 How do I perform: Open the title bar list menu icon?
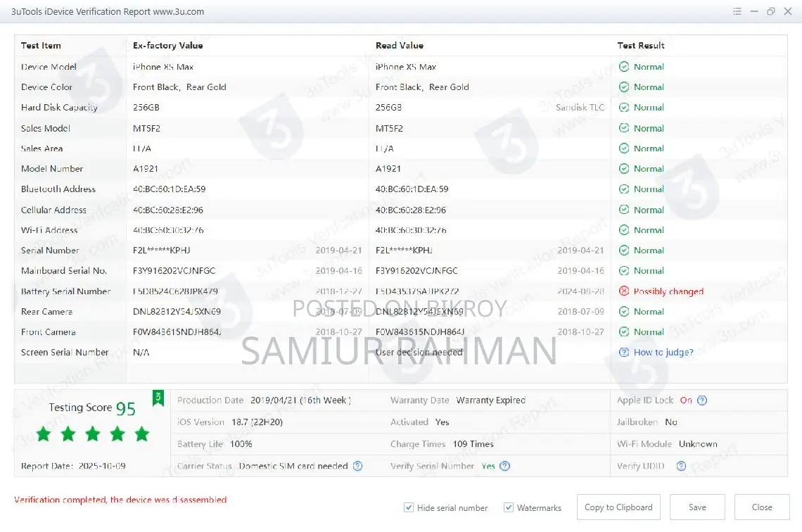[x=737, y=11]
